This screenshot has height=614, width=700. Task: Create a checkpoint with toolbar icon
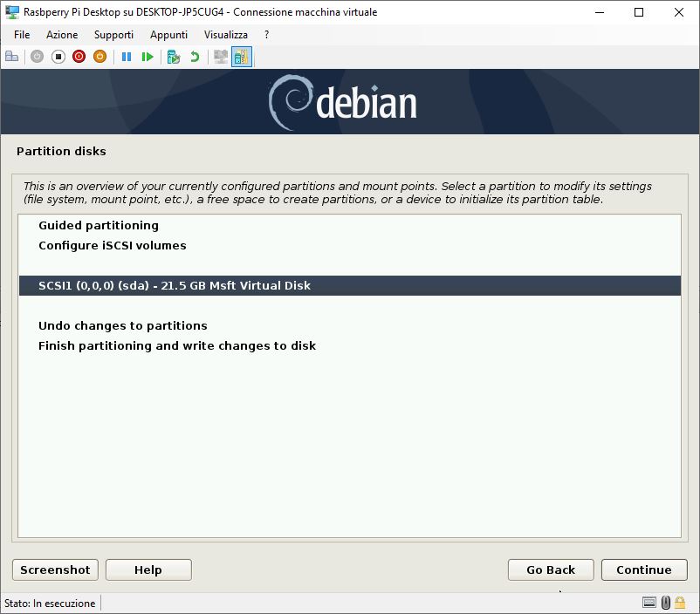point(173,57)
